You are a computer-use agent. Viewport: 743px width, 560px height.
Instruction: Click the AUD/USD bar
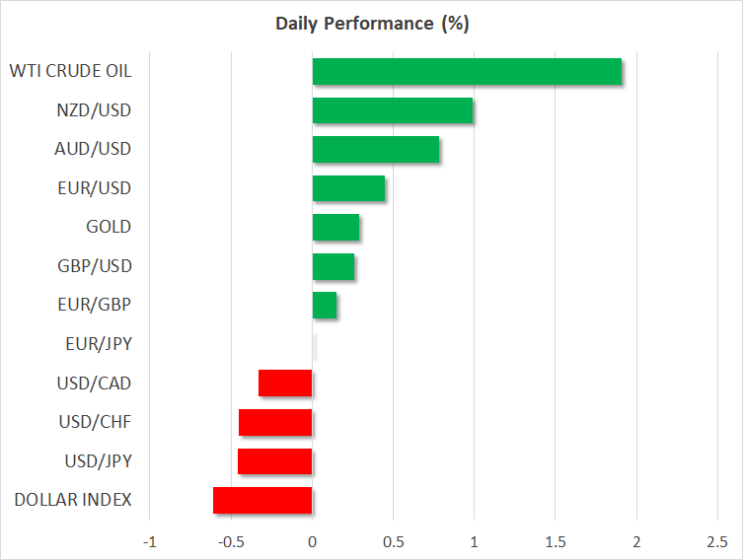point(375,150)
